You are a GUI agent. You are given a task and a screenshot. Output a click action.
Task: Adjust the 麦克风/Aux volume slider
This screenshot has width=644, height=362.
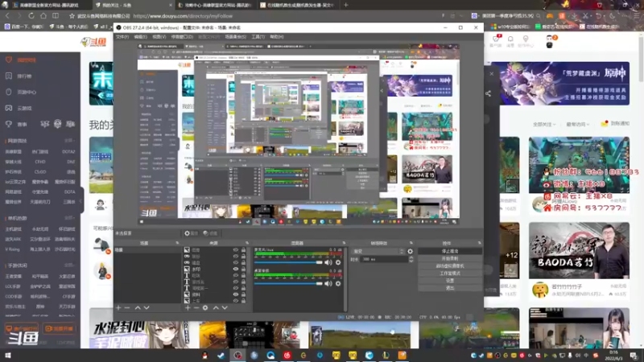click(288, 262)
